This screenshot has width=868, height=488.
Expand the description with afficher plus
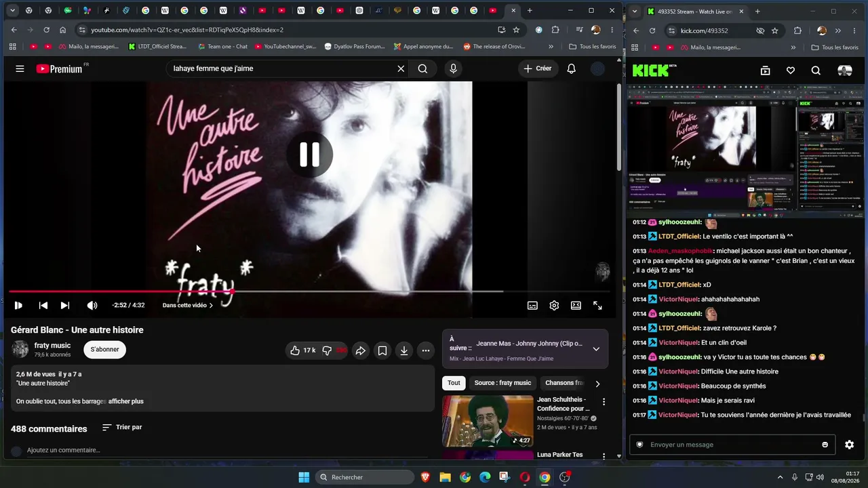126,401
